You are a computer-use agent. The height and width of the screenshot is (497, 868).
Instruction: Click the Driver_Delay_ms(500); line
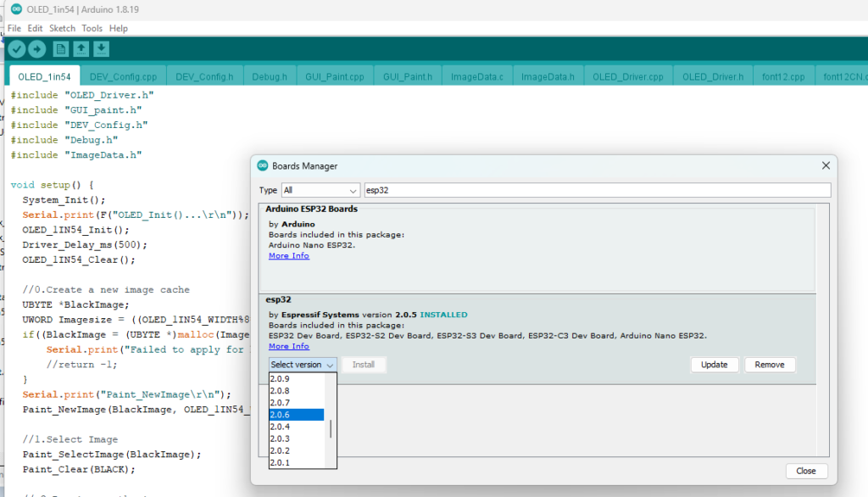[x=85, y=245]
